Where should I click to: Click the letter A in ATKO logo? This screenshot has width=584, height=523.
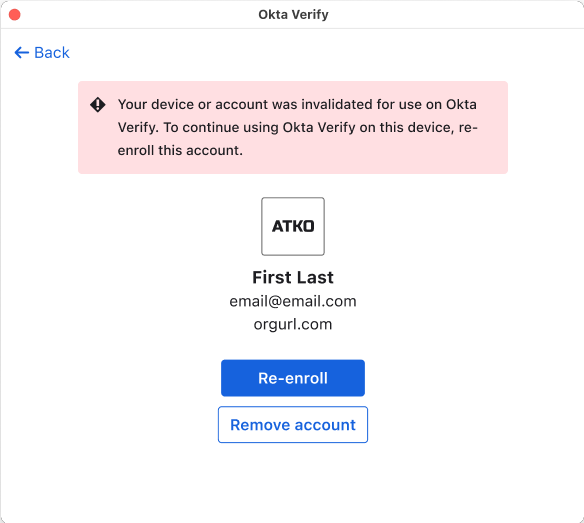(x=278, y=226)
